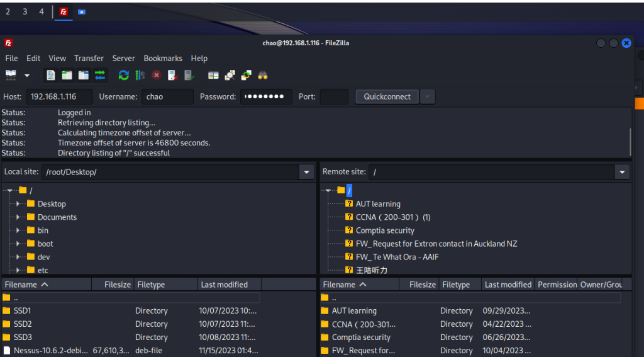Open the File menu
Viewport: 644px width, 357px height.
(11, 59)
